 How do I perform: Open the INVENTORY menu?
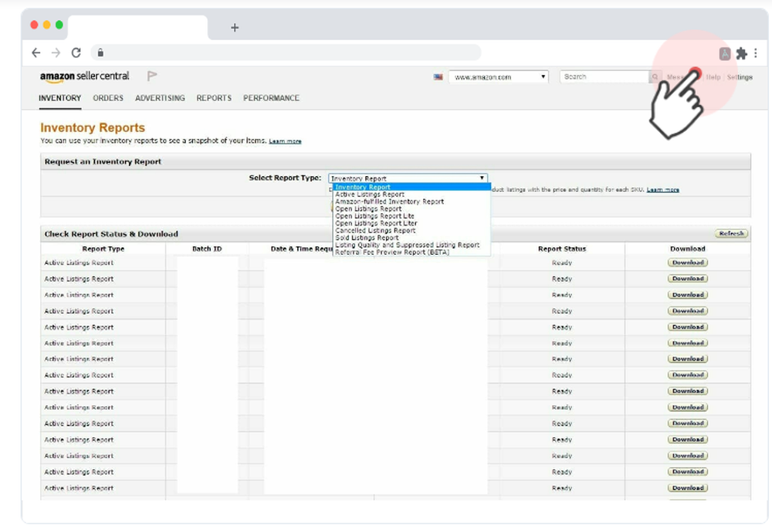(59, 98)
